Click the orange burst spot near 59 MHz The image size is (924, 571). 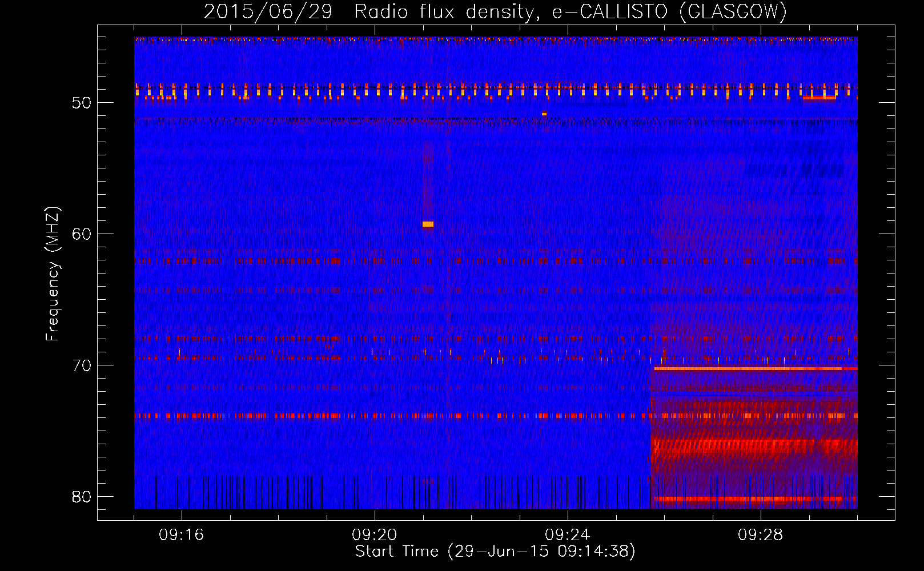pos(428,224)
